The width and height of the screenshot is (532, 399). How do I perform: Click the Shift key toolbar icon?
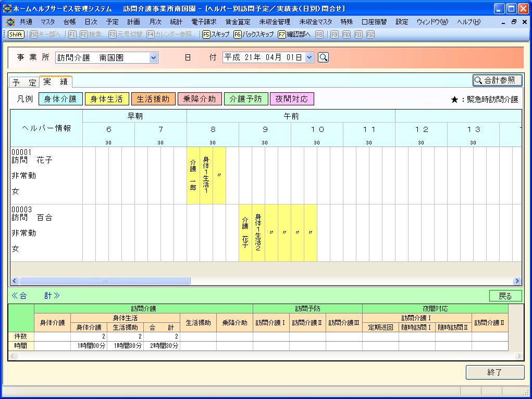point(16,34)
